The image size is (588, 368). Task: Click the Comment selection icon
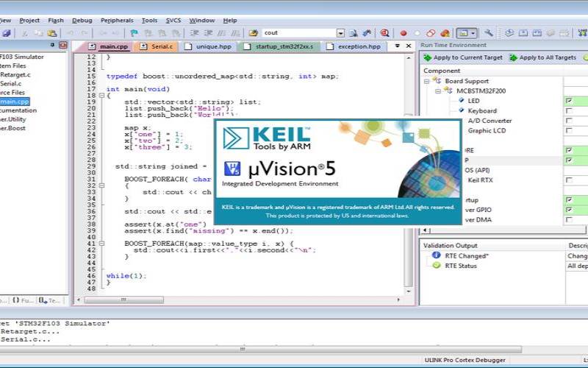pyautogui.click(x=222, y=33)
